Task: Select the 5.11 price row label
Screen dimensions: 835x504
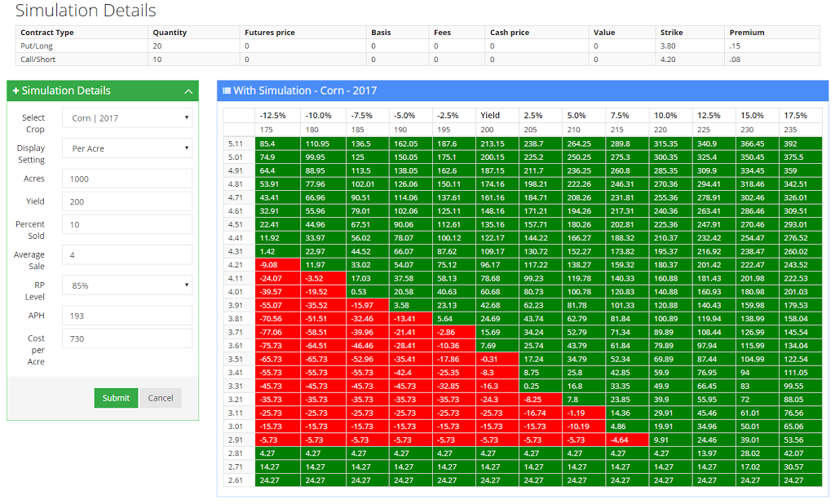Action: coord(236,144)
